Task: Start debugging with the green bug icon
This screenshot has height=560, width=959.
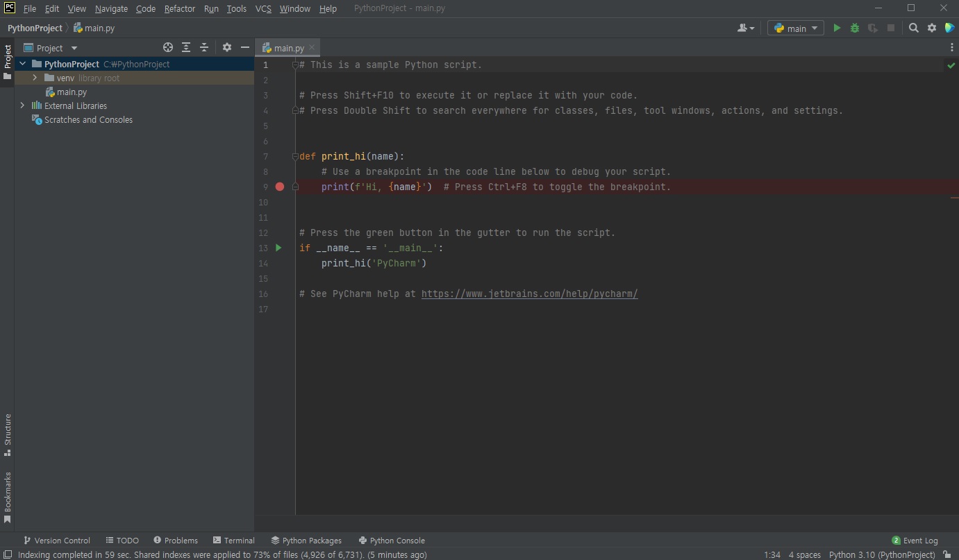Action: pos(855,28)
